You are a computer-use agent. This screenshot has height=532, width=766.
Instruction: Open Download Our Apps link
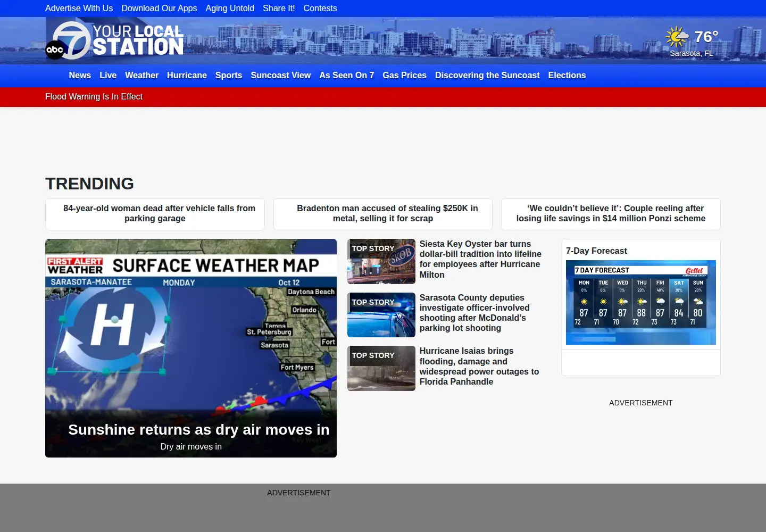pos(159,9)
